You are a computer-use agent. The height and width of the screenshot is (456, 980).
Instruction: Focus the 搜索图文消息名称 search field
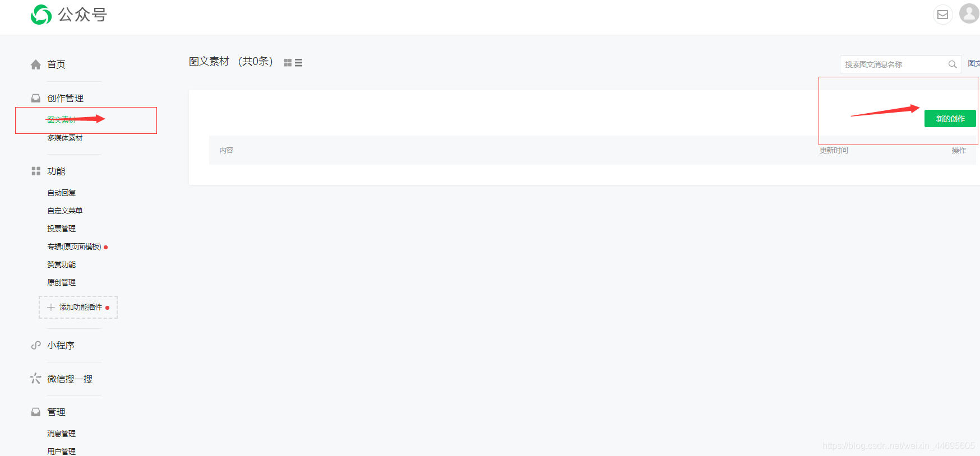click(895, 64)
